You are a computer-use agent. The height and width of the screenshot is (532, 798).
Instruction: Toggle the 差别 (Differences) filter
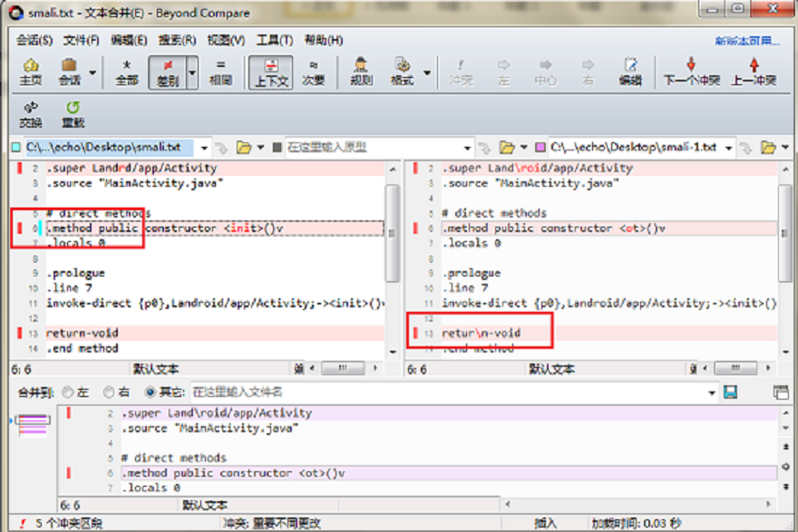coord(166,72)
